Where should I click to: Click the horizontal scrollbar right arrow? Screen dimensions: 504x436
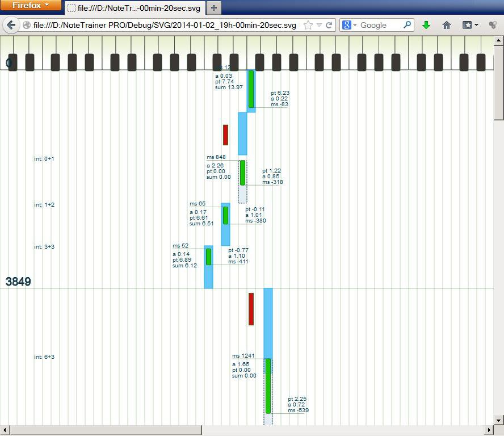pyautogui.click(x=489, y=430)
